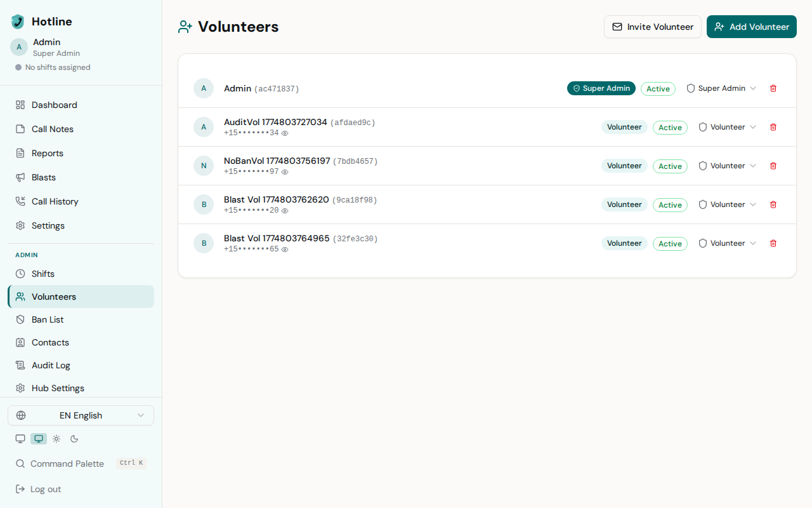Reveal the phone number for NoBanVol
Viewport: 812px width, 508px height.
click(285, 172)
